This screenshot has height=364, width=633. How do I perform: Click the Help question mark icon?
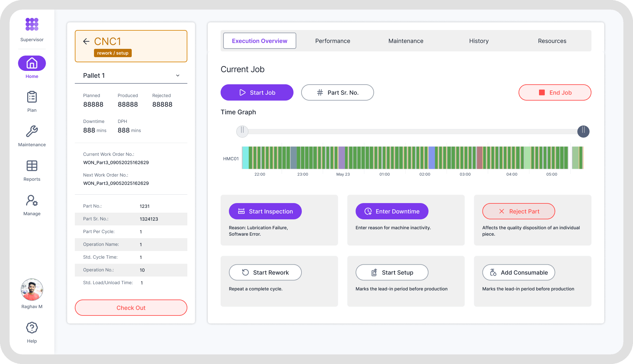tap(32, 328)
